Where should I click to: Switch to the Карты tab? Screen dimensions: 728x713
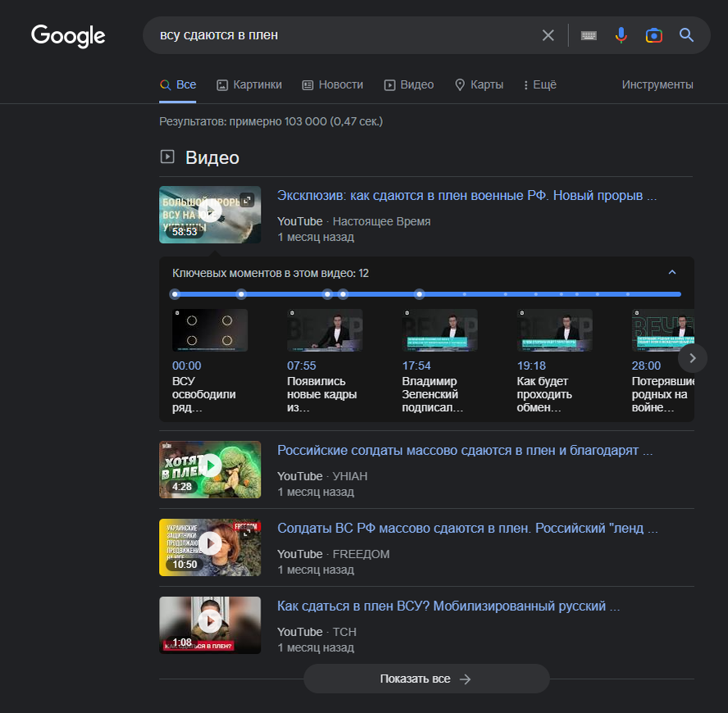point(479,84)
